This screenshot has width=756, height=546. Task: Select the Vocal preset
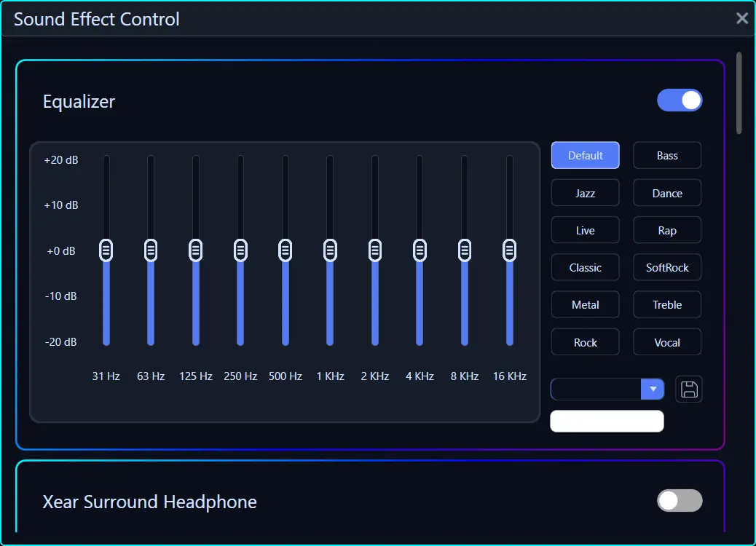coord(667,342)
